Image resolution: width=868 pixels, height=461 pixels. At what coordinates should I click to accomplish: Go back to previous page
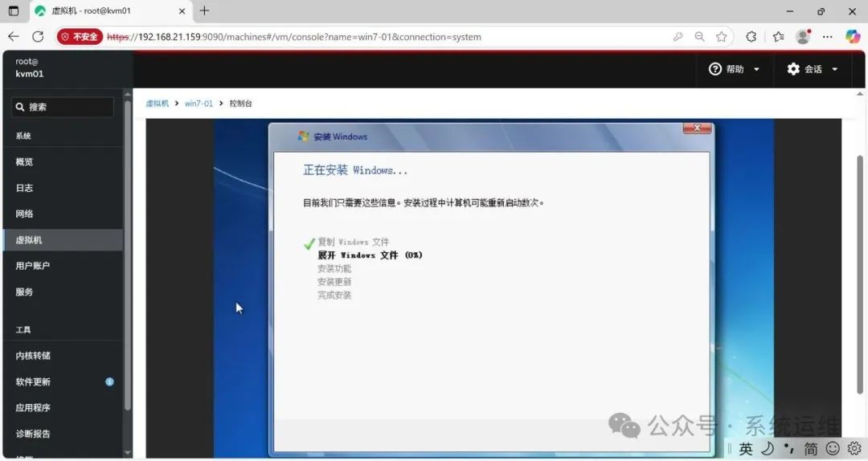click(14, 36)
